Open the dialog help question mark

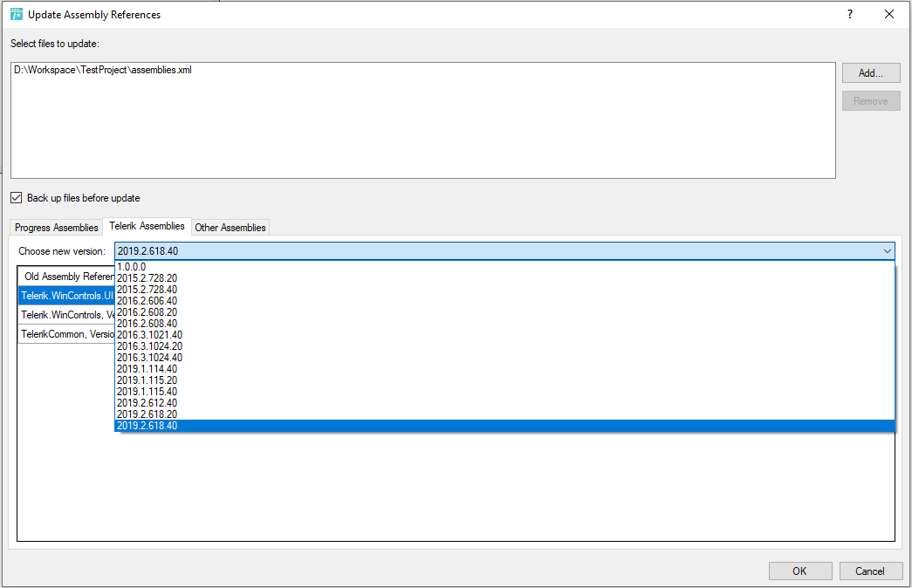point(850,15)
